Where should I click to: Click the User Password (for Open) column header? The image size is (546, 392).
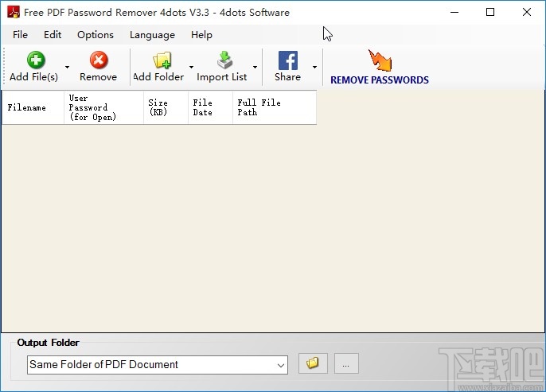tap(103, 107)
